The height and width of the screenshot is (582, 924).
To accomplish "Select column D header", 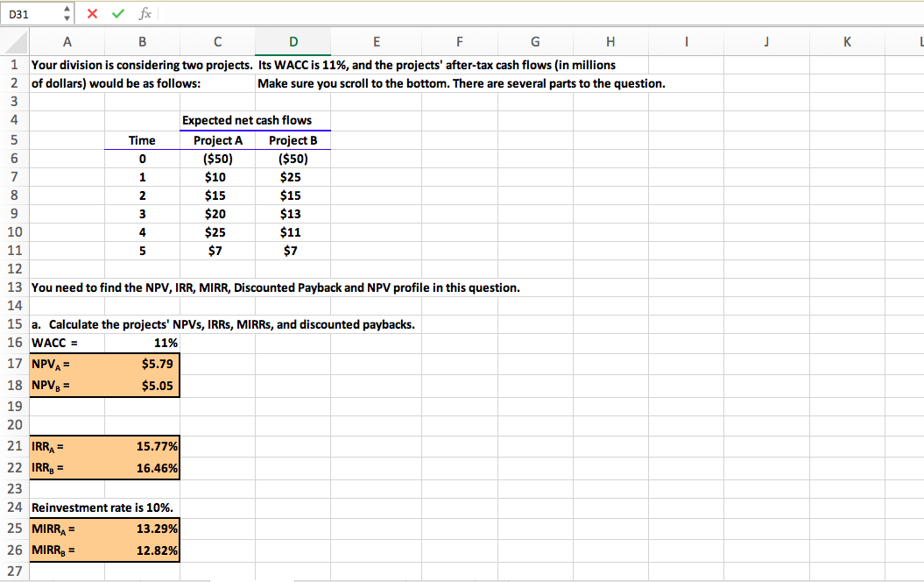I will (293, 41).
